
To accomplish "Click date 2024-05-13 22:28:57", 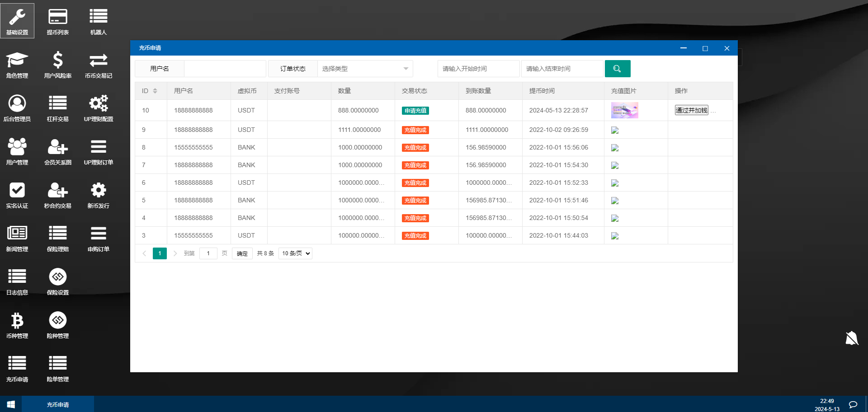I will coord(559,110).
